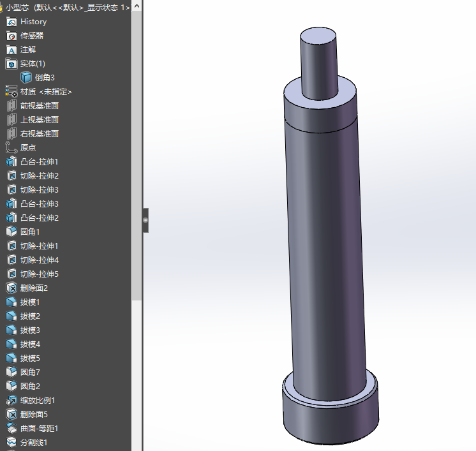476x451 pixels.
Task: Click the scroll-up arrow of feature tree
Action: [x=137, y=6]
